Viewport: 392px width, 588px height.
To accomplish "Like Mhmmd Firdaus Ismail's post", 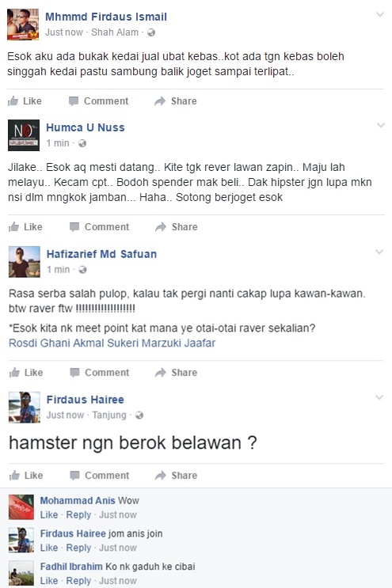I will (x=25, y=101).
